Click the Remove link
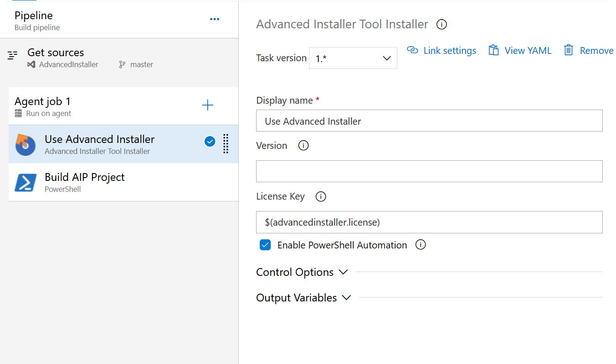616x364 pixels. pyautogui.click(x=596, y=51)
